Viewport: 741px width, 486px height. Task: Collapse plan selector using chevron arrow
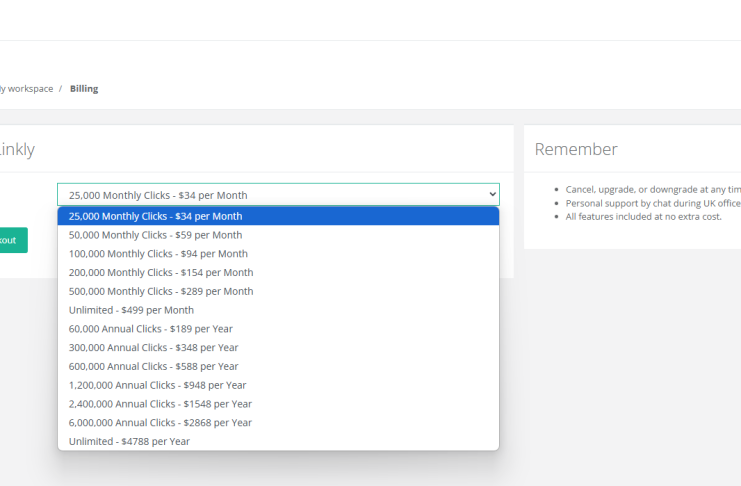[x=490, y=194]
